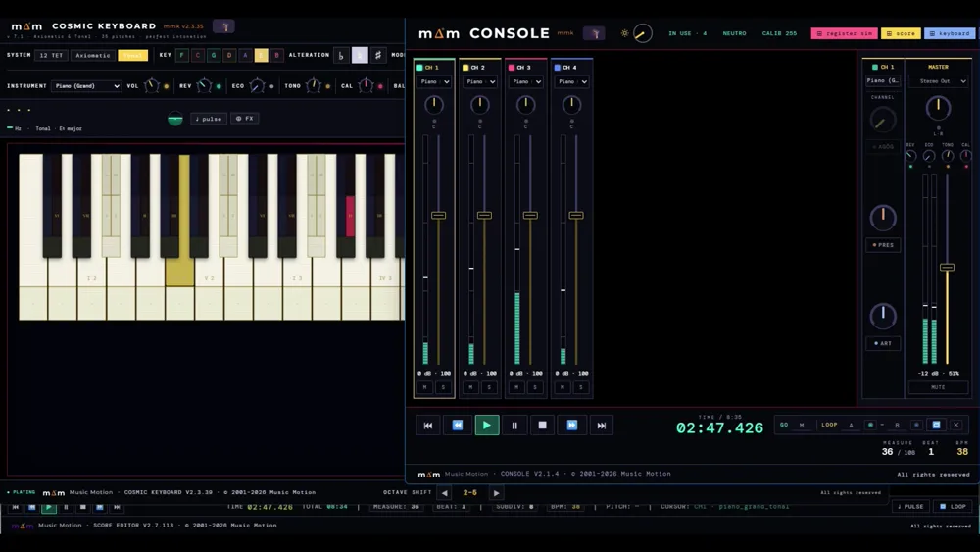Shift octave down with left arrow

(444, 492)
